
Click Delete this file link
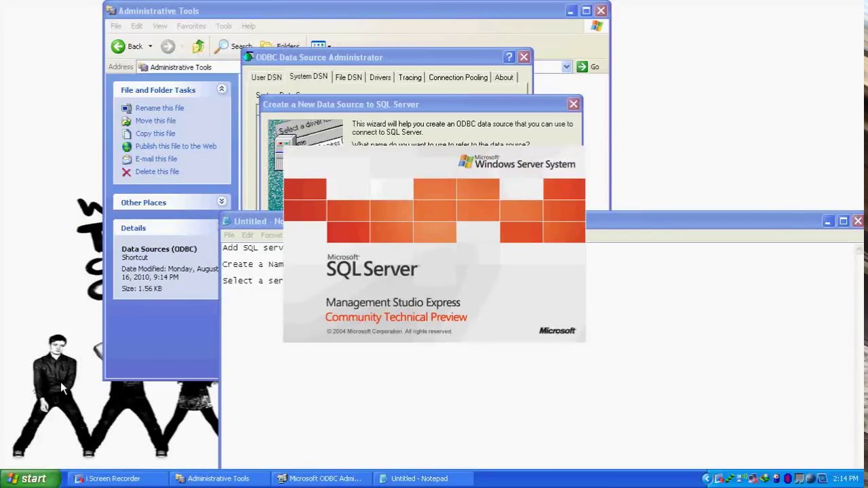pos(157,171)
